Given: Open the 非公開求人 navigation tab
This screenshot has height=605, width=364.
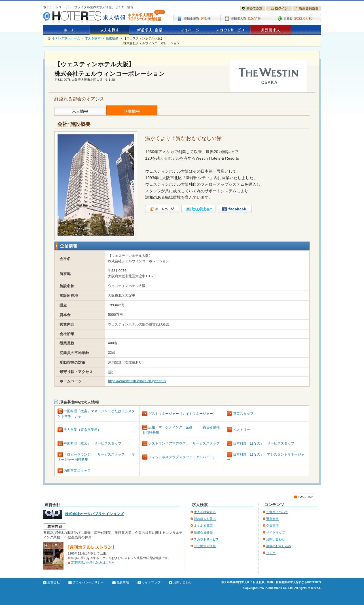Looking at the screenshot, I should 270,30.
